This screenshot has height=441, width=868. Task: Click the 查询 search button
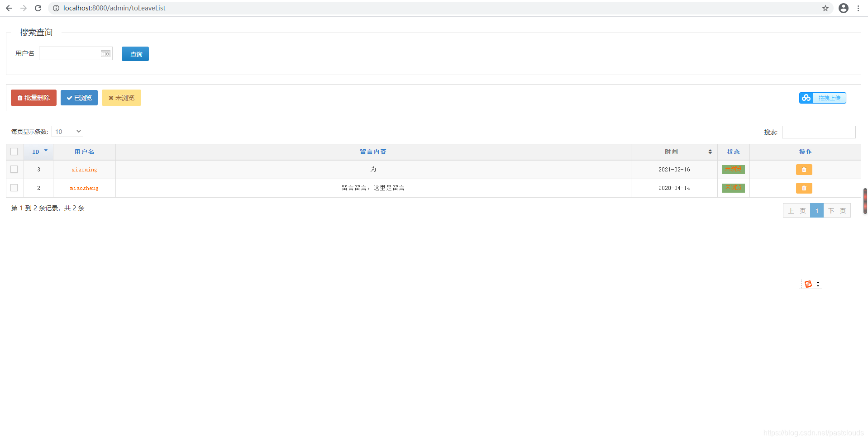click(135, 54)
